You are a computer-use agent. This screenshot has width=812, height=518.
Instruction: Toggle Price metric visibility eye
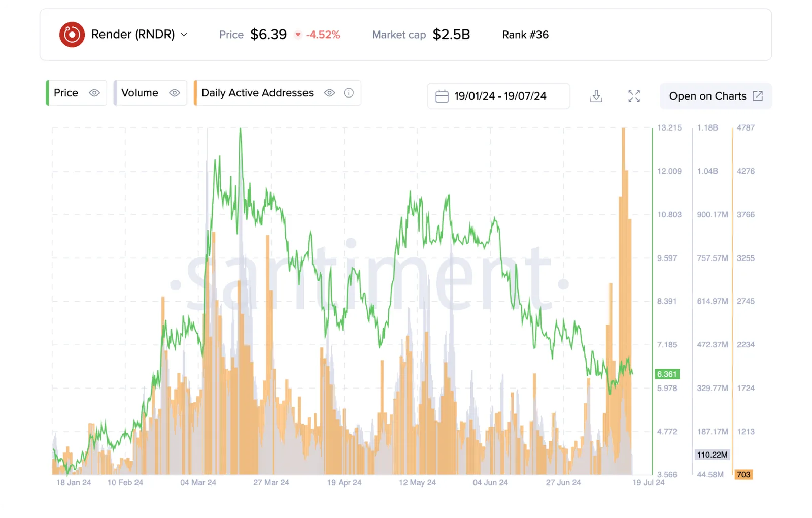pyautogui.click(x=94, y=93)
